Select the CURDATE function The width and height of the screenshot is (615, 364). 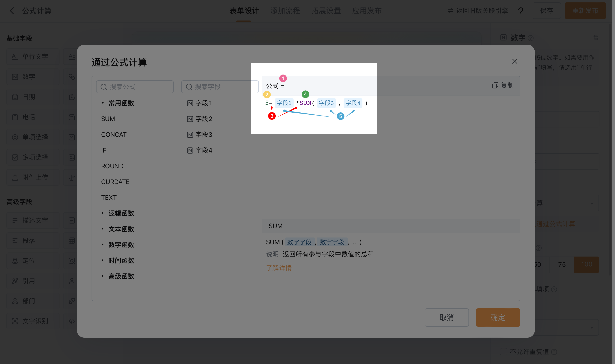(115, 182)
